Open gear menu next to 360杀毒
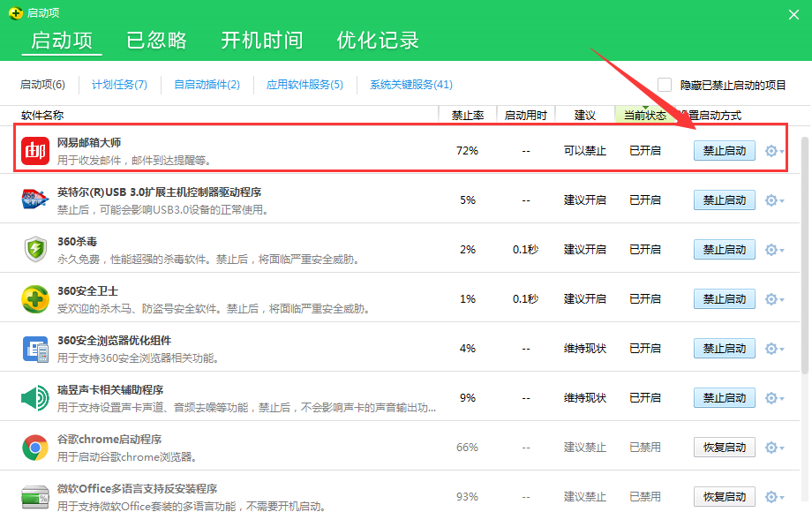The height and width of the screenshot is (512, 812). (773, 249)
